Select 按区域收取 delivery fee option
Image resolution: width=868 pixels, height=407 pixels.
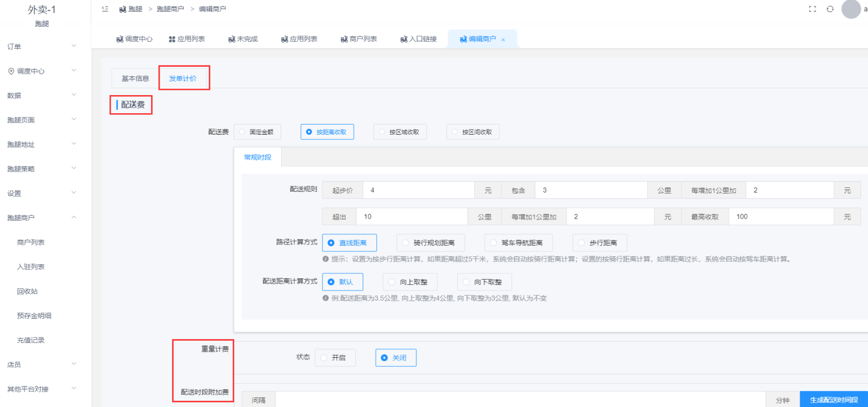[x=400, y=132]
